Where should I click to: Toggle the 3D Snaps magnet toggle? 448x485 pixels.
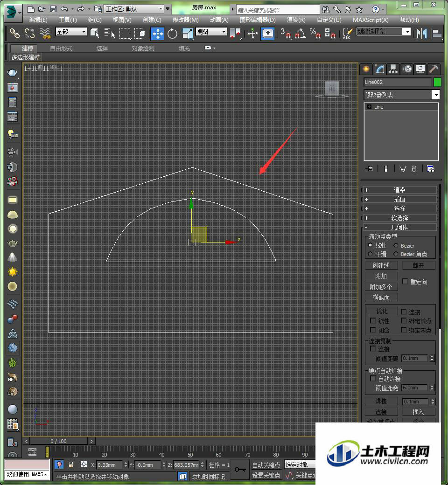click(286, 33)
